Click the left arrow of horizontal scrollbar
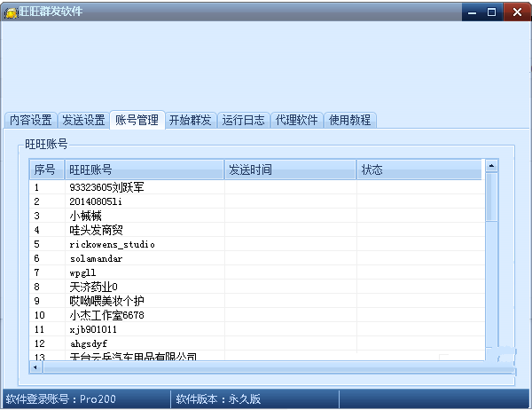The width and height of the screenshot is (532, 410). coord(35,367)
